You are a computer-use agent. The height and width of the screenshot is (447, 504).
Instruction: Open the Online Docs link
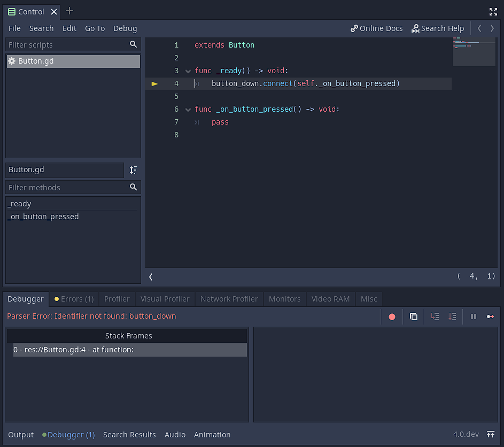[x=376, y=28]
